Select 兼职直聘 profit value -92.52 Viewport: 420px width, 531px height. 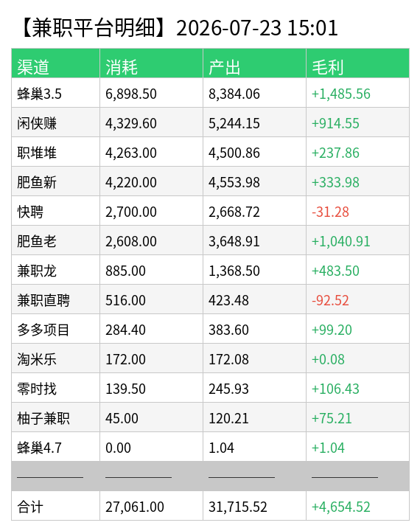330,300
